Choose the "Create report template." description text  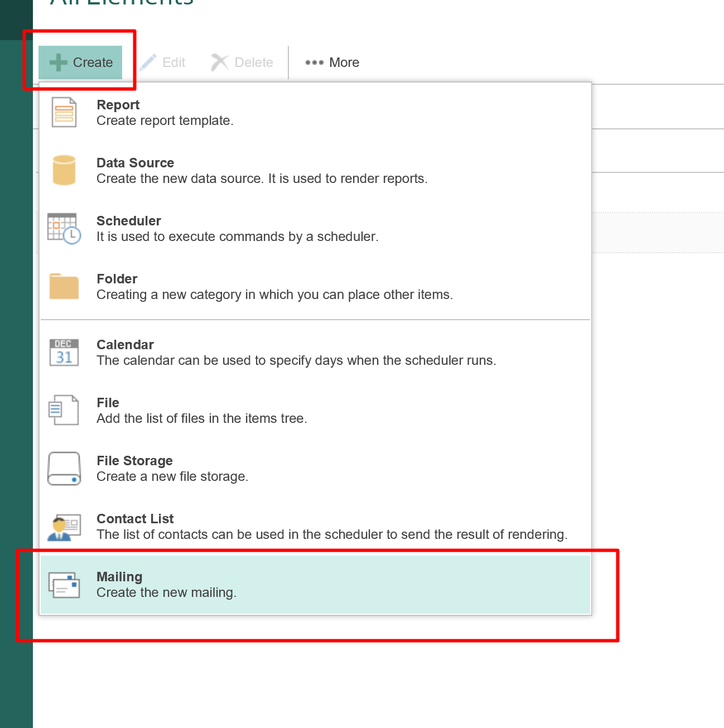click(165, 121)
